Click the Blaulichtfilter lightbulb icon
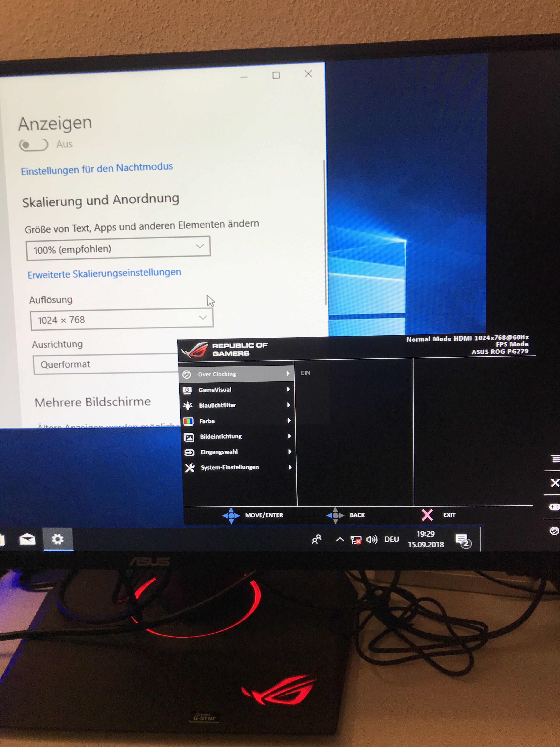Image resolution: width=560 pixels, height=747 pixels. pyautogui.click(x=188, y=405)
